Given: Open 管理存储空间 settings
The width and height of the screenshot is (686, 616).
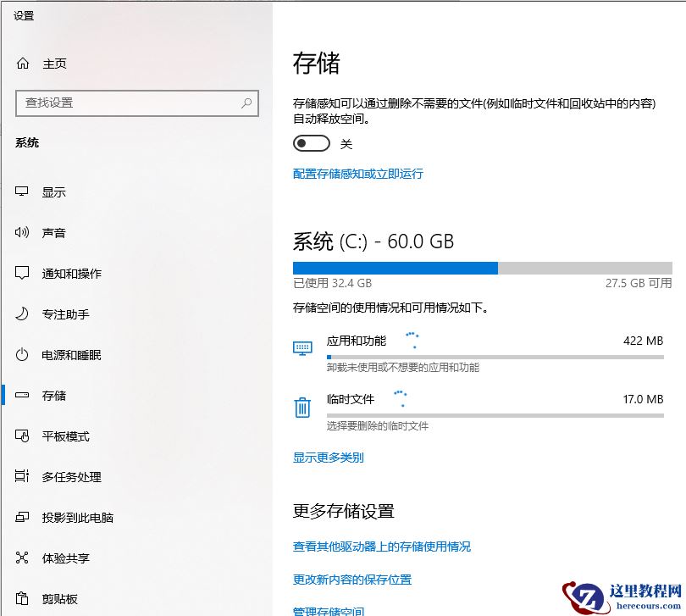Looking at the screenshot, I should [330, 610].
